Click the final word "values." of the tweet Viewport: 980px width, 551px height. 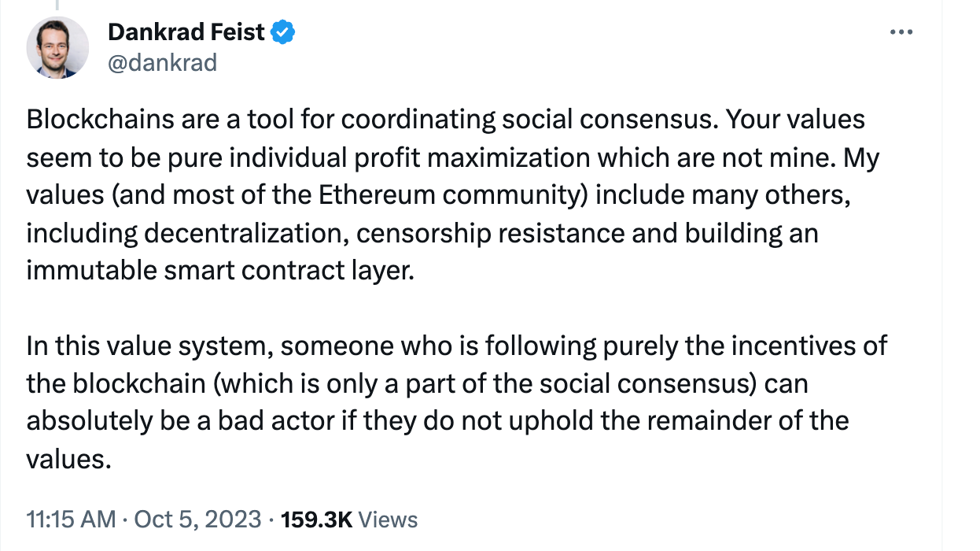click(68, 458)
